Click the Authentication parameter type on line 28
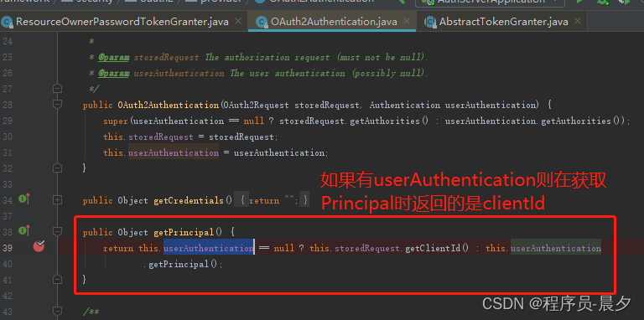Viewport: 644px width, 320px height. [x=404, y=105]
